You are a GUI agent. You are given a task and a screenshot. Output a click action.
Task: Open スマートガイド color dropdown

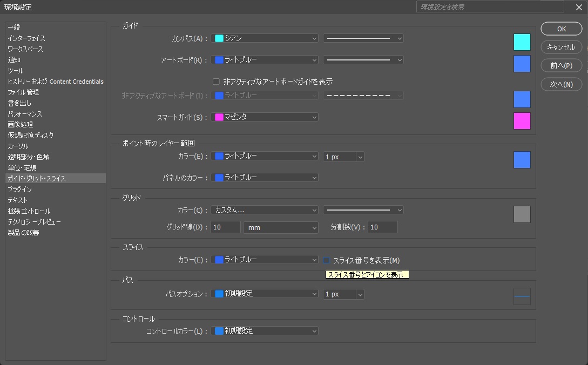click(x=265, y=117)
